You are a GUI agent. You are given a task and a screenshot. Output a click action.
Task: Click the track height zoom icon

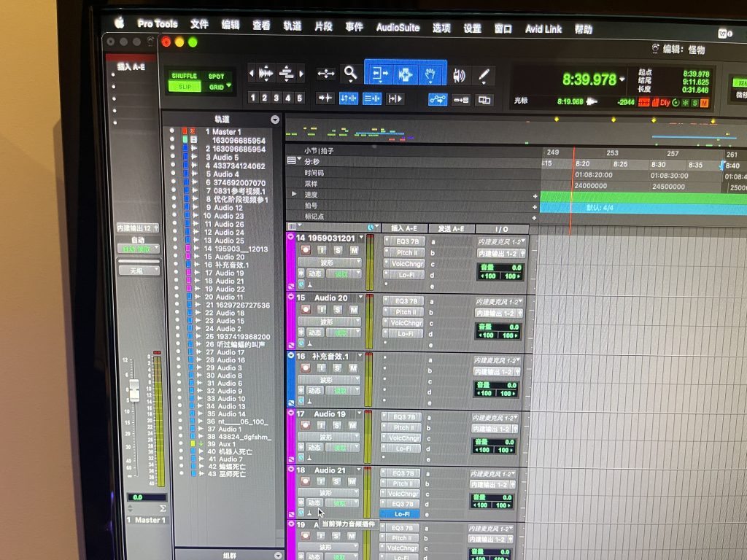click(286, 74)
